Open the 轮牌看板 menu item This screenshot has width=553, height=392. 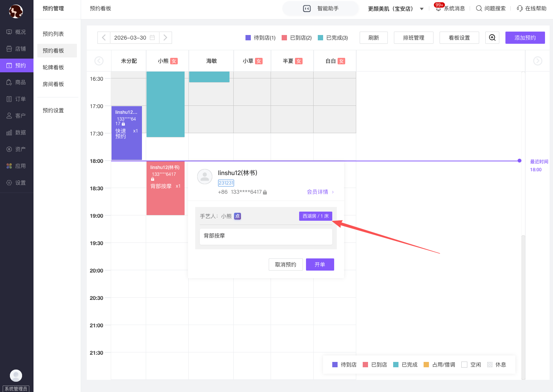[x=53, y=67]
